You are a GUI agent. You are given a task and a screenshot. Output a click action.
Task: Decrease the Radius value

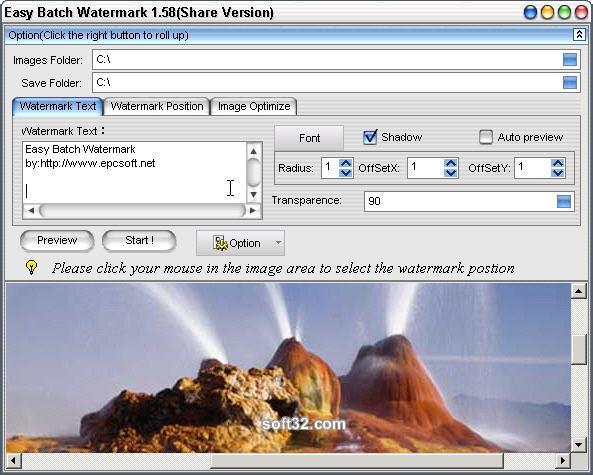(x=346, y=173)
